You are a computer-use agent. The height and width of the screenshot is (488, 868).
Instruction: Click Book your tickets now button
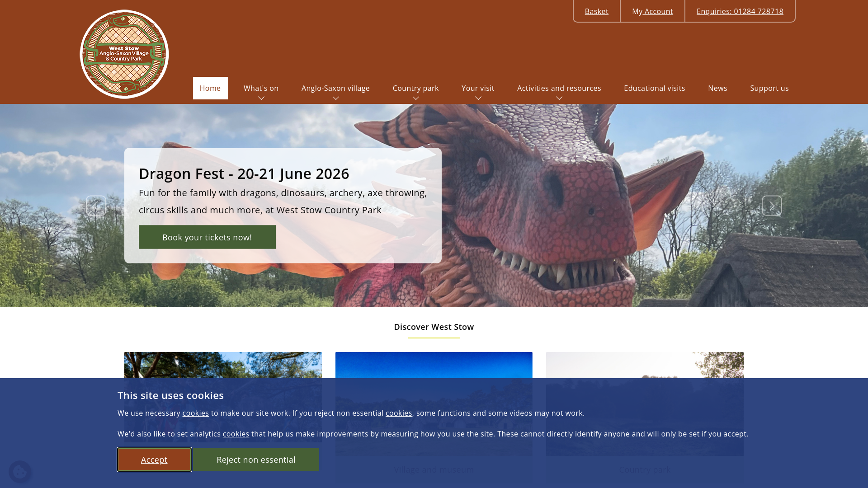[x=207, y=237]
